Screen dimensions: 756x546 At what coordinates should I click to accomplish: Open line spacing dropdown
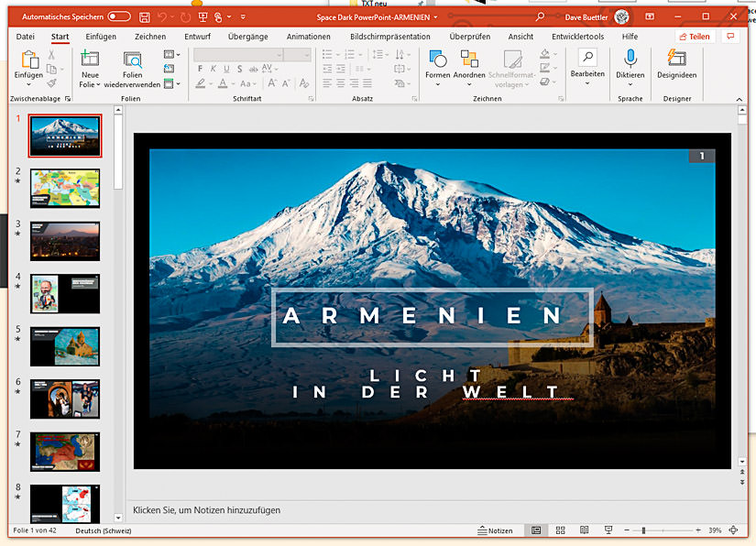click(380, 54)
